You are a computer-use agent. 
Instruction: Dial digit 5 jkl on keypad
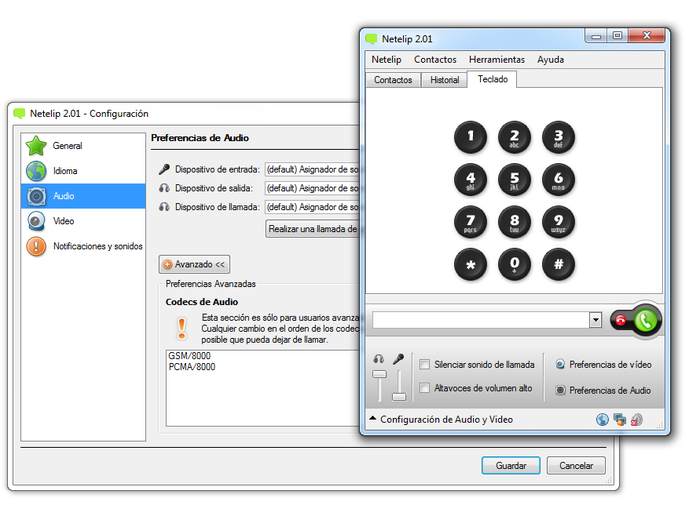tap(514, 179)
